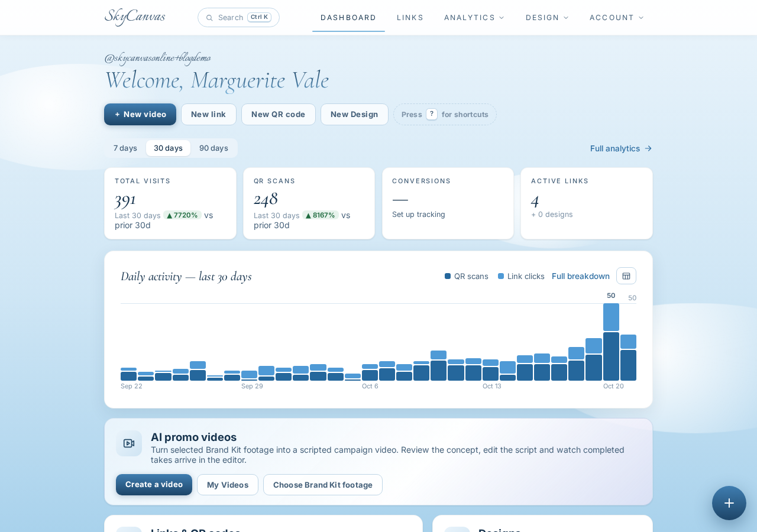Select the 7 days range

coord(125,148)
